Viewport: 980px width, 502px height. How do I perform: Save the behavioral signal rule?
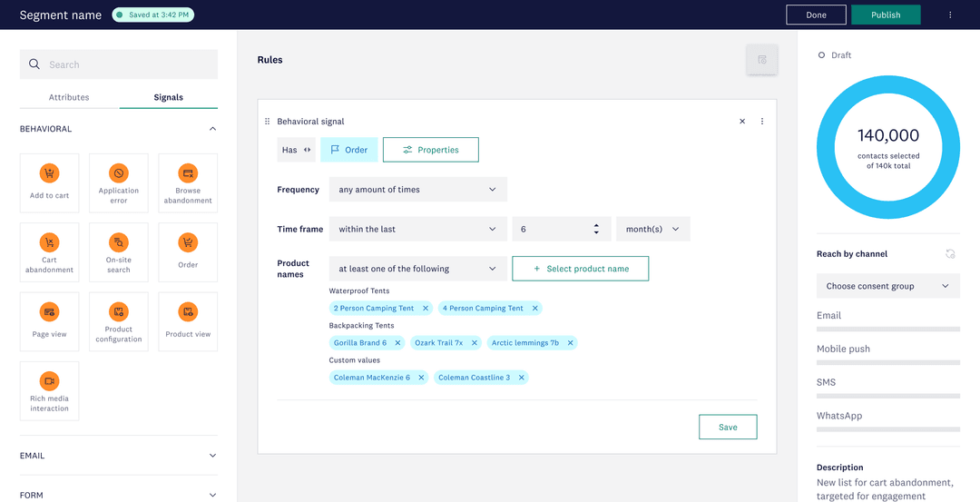tap(728, 427)
